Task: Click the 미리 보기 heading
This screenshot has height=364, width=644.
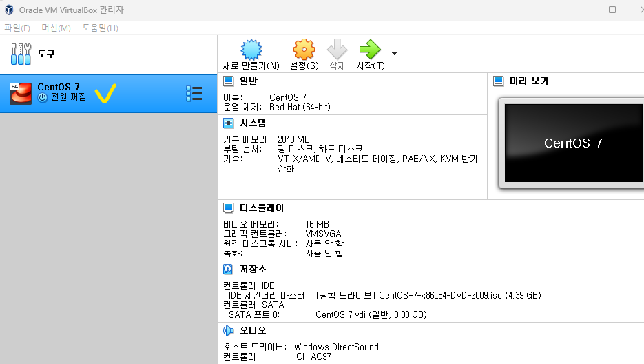Action: point(529,81)
